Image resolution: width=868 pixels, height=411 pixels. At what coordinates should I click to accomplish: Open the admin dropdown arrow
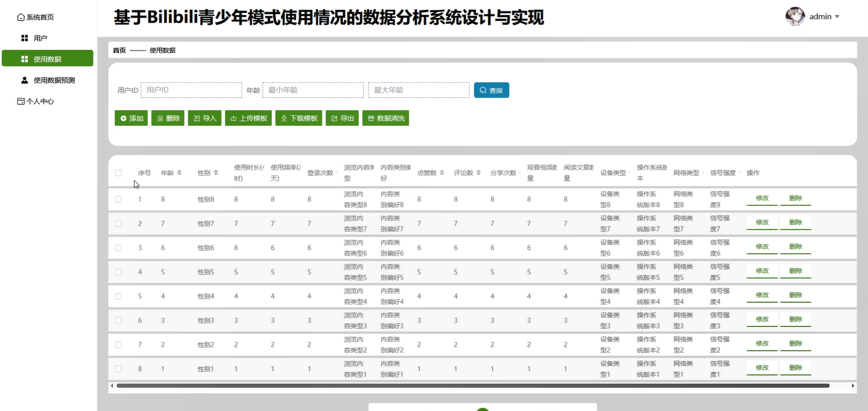837,17
